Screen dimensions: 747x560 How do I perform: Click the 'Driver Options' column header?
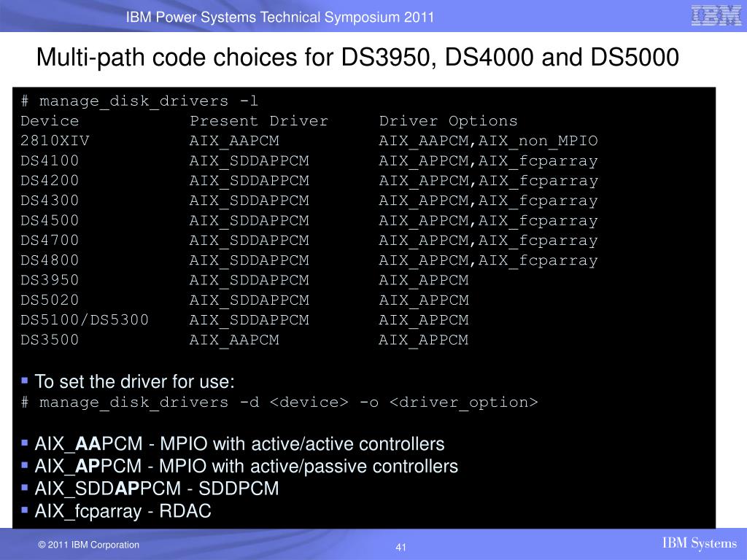click(x=449, y=121)
